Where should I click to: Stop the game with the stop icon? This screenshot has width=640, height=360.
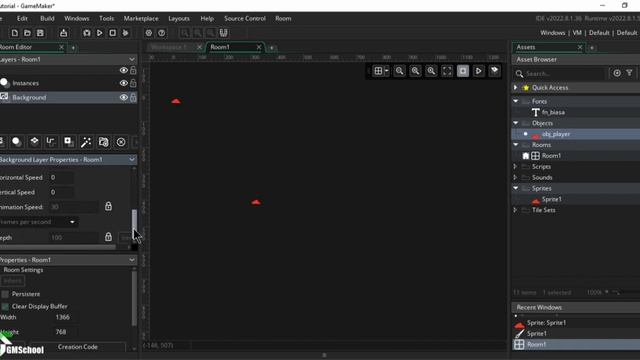[112, 33]
